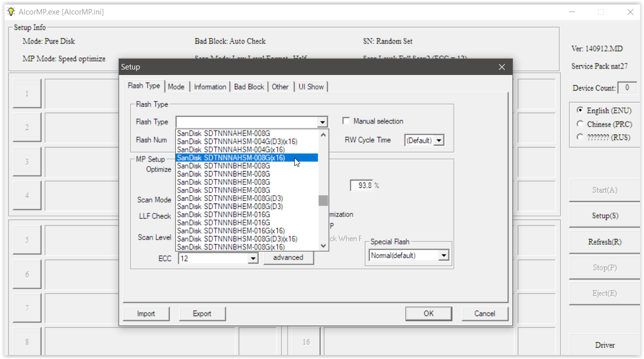Click the Import button
This screenshot has width=644, height=359.
click(x=146, y=313)
